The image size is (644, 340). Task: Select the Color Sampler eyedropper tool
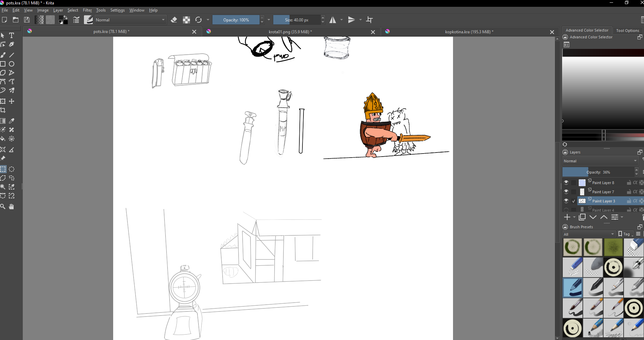tap(12, 121)
